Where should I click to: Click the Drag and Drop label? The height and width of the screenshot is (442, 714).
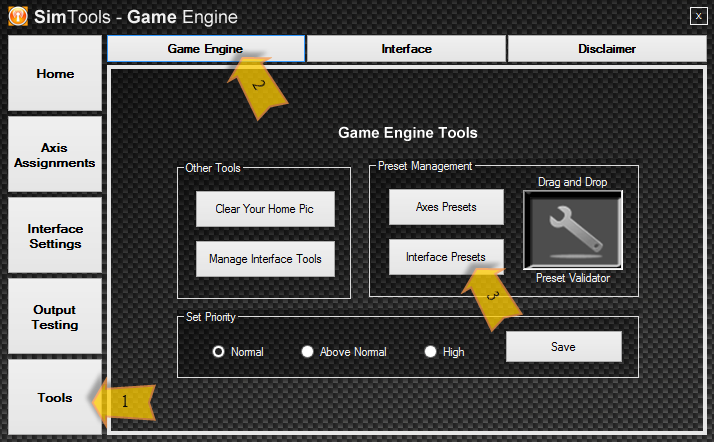(572, 182)
